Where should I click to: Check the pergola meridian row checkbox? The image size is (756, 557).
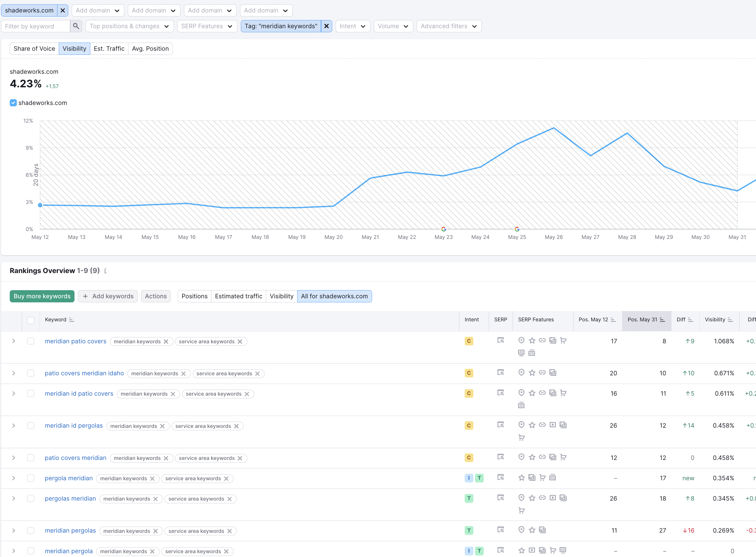tap(31, 478)
